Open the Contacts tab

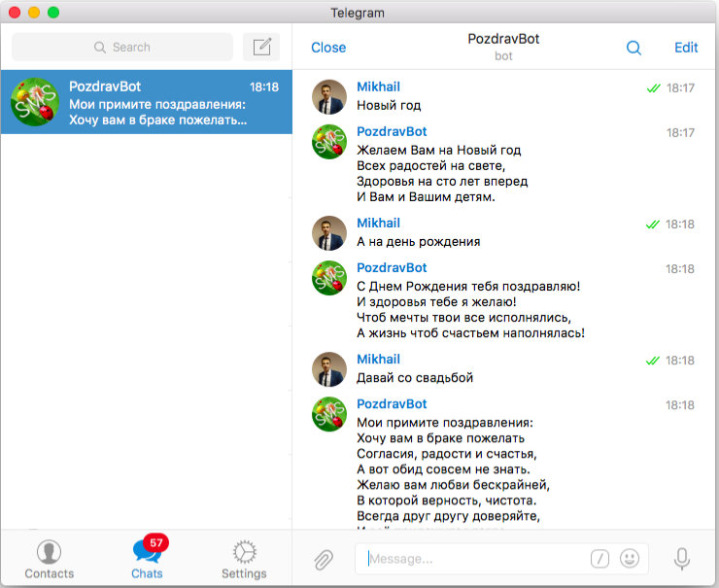[49, 559]
